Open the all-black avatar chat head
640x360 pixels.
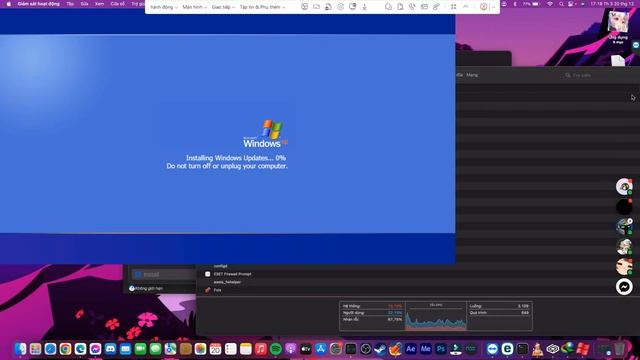(624, 207)
